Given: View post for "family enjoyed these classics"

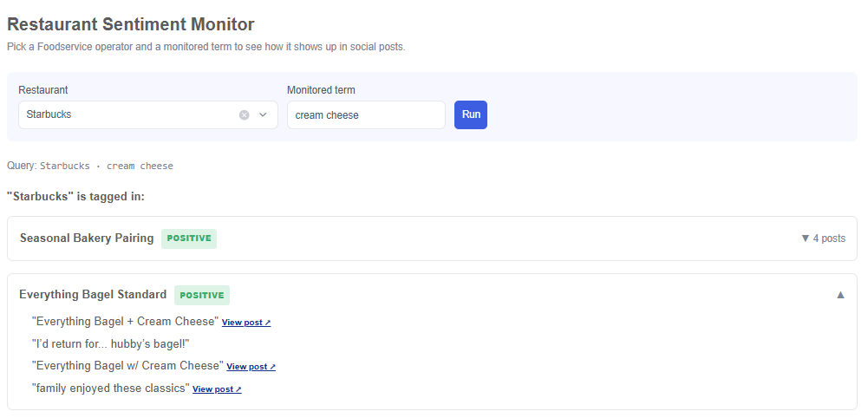Looking at the screenshot, I should pos(217,389).
